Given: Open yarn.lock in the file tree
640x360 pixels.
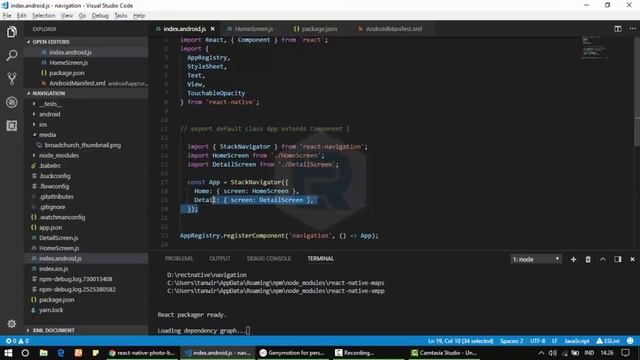Looking at the screenshot, I should [x=51, y=310].
